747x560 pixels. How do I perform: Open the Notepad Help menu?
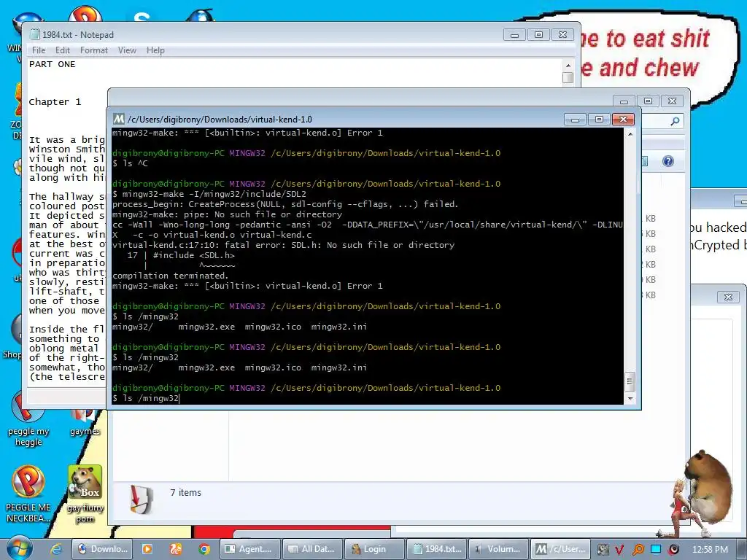coord(155,50)
